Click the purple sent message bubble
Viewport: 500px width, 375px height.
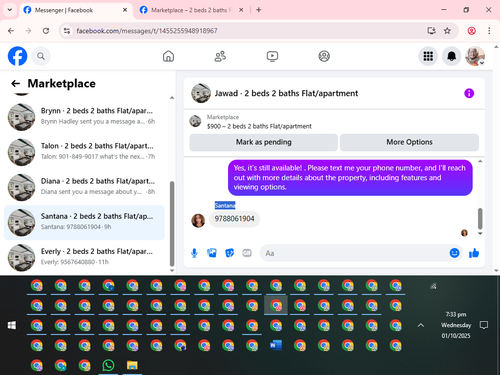tap(350, 178)
